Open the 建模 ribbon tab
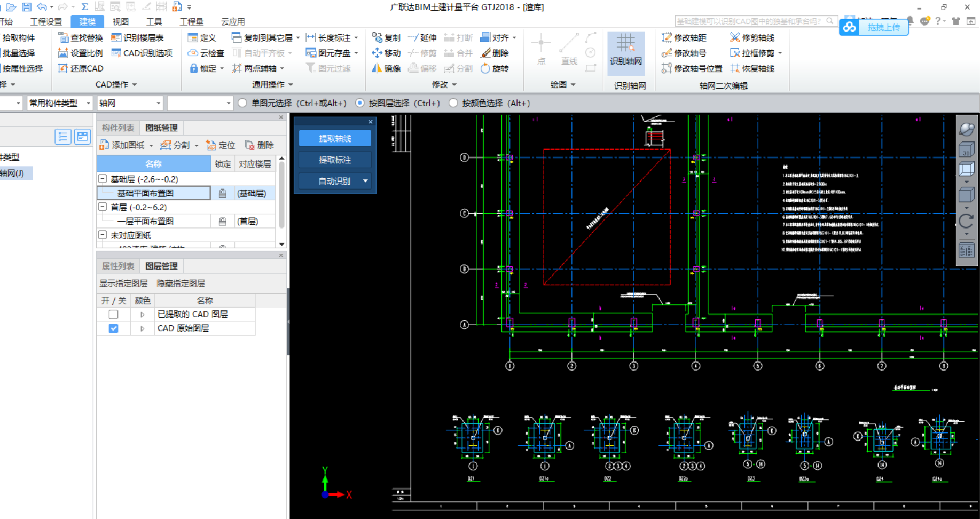980x519 pixels. coord(87,21)
